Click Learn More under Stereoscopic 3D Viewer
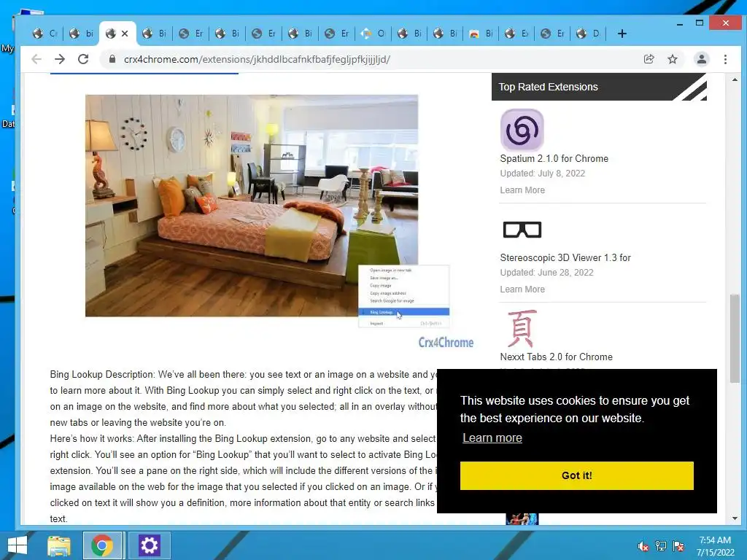Image resolution: width=747 pixels, height=560 pixels. pyautogui.click(x=522, y=289)
